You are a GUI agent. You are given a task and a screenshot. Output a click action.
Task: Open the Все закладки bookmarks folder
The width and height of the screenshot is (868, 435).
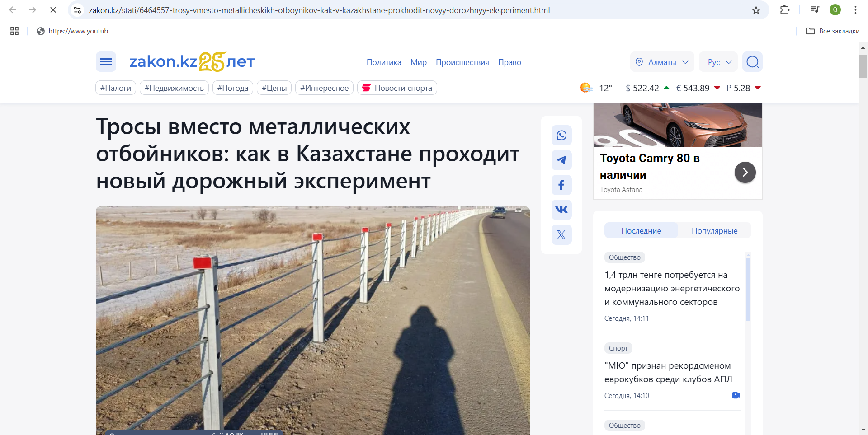pyautogui.click(x=833, y=31)
